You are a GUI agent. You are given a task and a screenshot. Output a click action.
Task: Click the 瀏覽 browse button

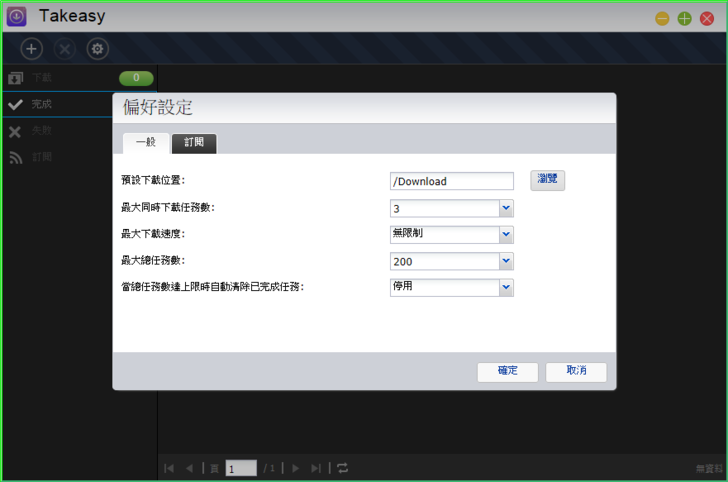547,180
